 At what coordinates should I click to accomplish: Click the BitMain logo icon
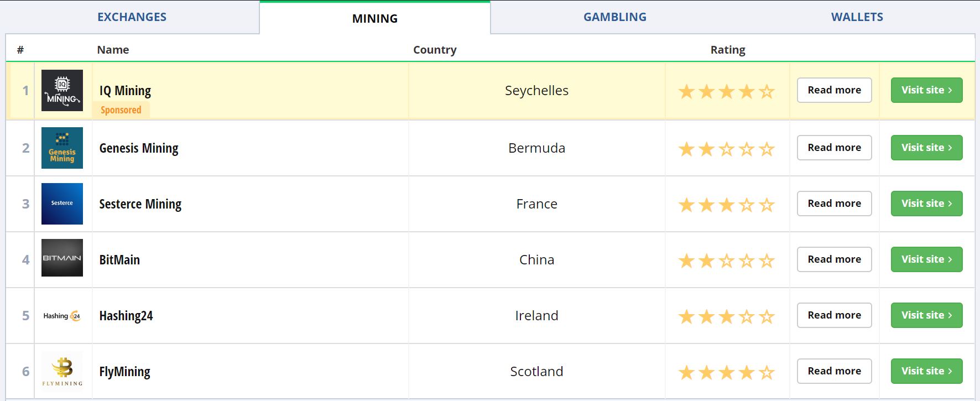[62, 258]
